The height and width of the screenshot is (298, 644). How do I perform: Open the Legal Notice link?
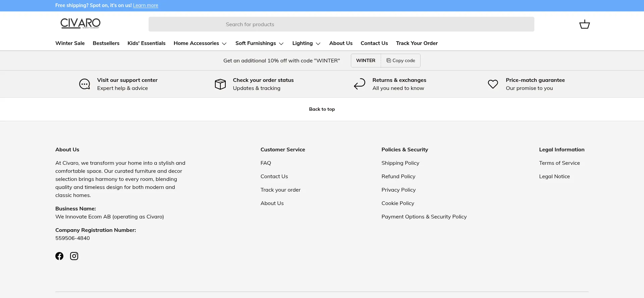pos(554,176)
